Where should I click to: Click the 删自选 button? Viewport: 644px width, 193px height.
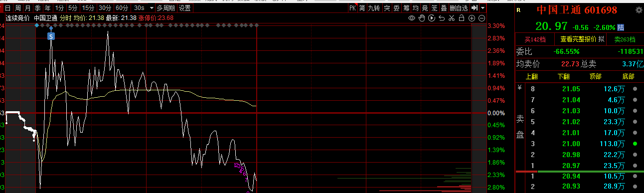coord(459,8)
